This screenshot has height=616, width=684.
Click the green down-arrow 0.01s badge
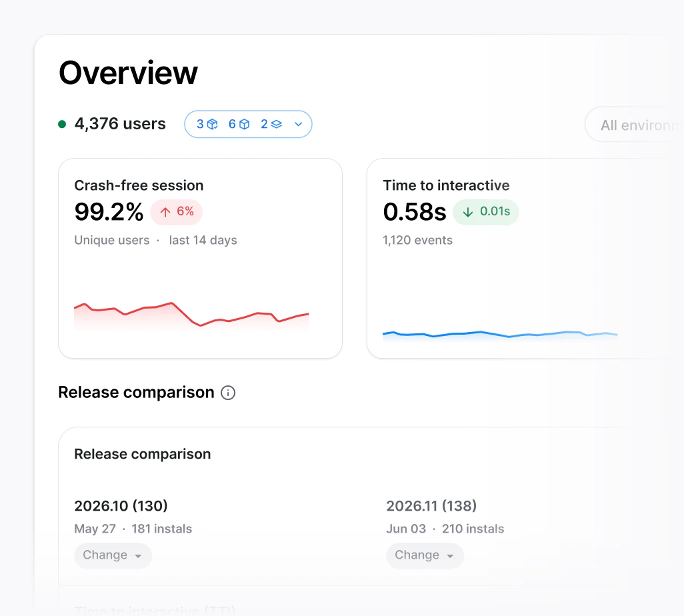tap(485, 212)
